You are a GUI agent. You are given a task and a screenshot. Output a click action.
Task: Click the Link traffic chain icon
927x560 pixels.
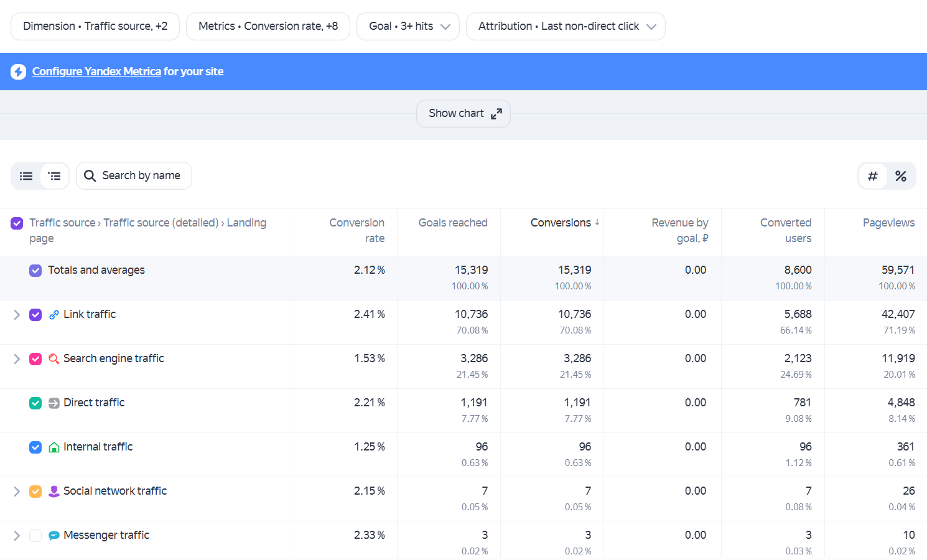point(54,315)
